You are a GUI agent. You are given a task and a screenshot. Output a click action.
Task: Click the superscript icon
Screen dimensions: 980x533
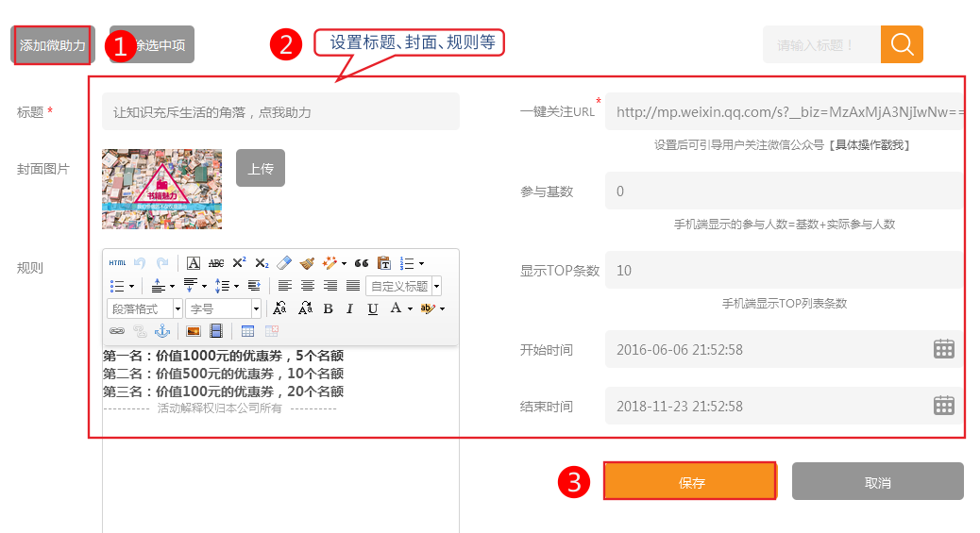point(239,263)
